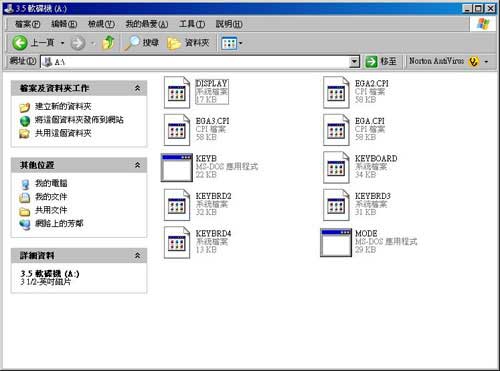Open the Forward history dropdown arrow
This screenshot has width=500, height=371.
[93, 43]
